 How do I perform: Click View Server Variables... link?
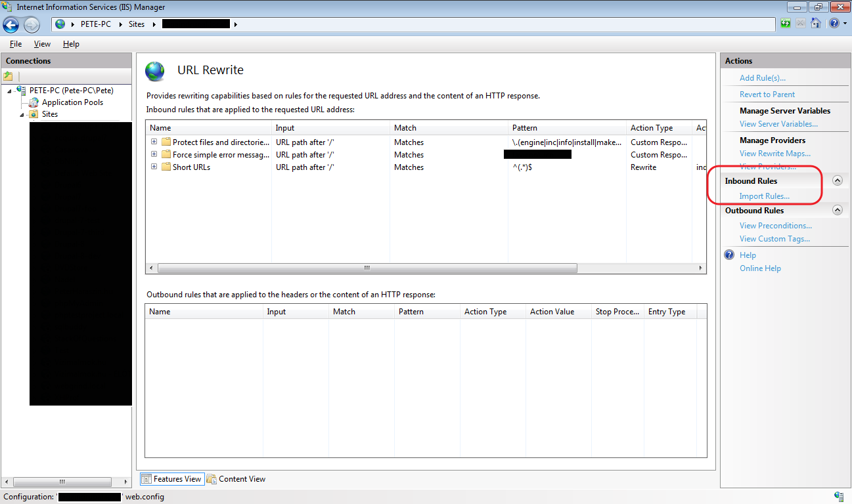point(778,124)
